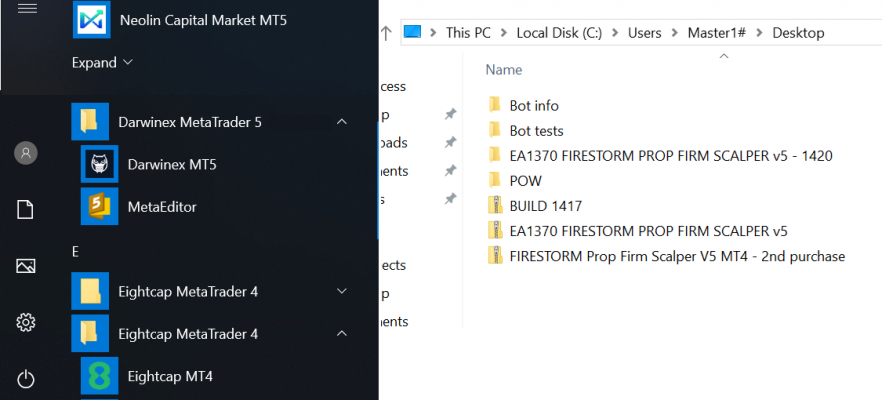The width and height of the screenshot is (882, 400).
Task: Launch Eightcap MT4 application
Action: coord(170,377)
